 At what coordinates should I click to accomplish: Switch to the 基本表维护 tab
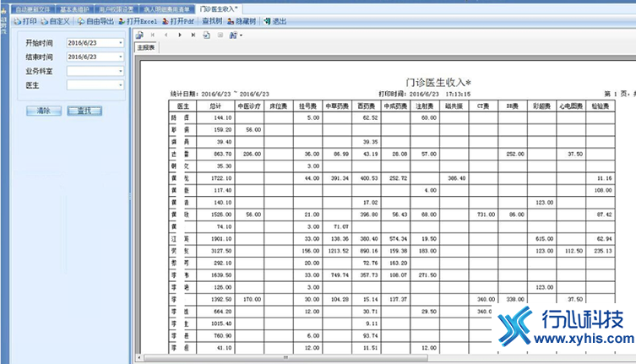(x=74, y=9)
